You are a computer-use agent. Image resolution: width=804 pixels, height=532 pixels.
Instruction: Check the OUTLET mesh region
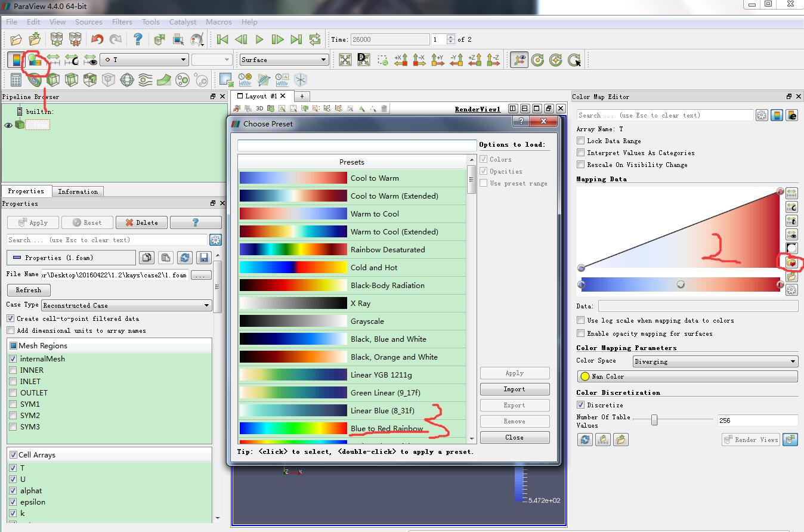[13, 393]
